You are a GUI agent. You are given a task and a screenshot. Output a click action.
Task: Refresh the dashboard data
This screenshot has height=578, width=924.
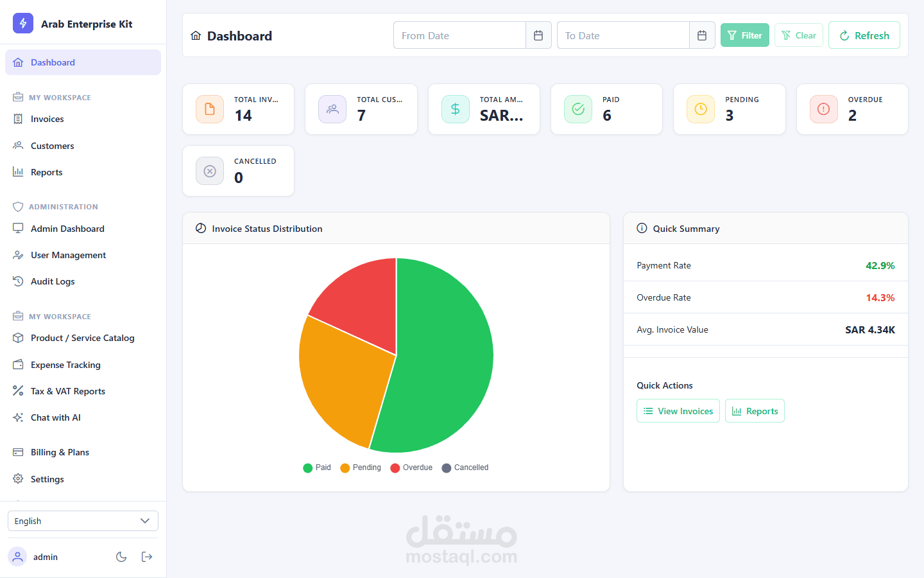pos(864,35)
